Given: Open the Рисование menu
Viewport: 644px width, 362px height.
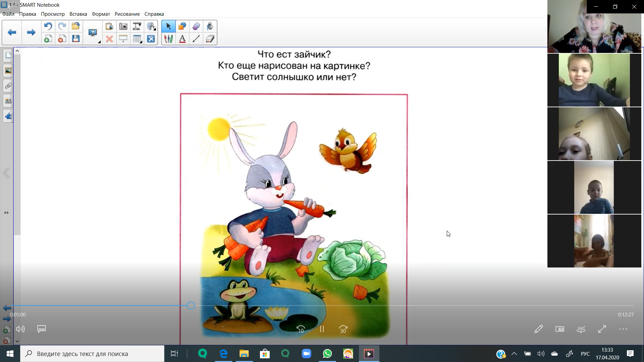Looking at the screenshot, I should 127,14.
